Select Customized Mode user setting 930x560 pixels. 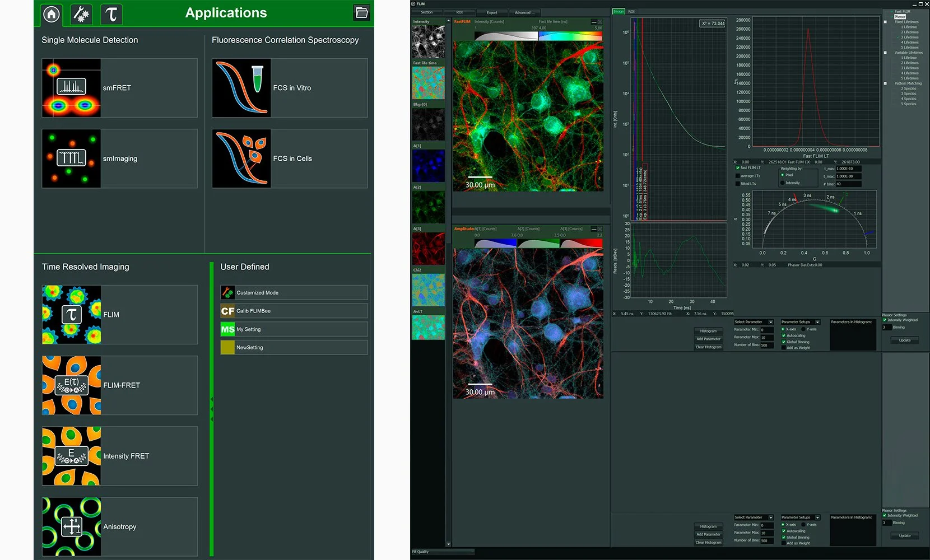pyautogui.click(x=294, y=292)
